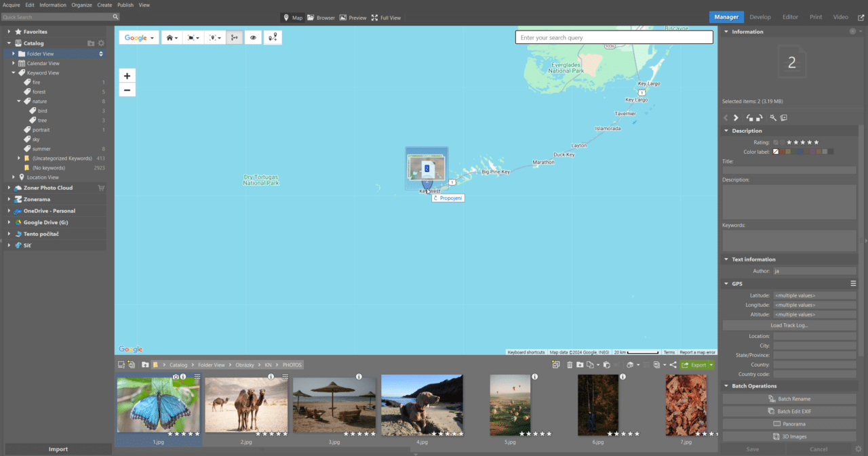Viewport: 868px width, 456px height.
Task: Switch to Full View display mode
Action: coord(386,18)
